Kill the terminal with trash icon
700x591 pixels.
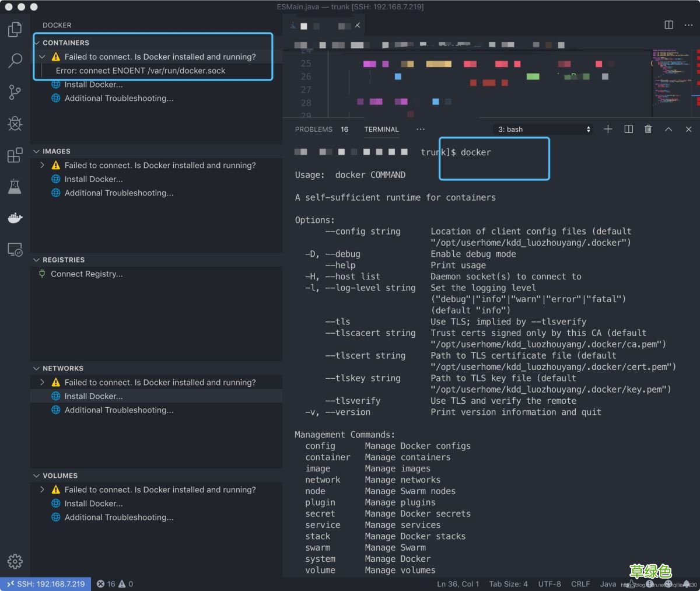click(648, 129)
